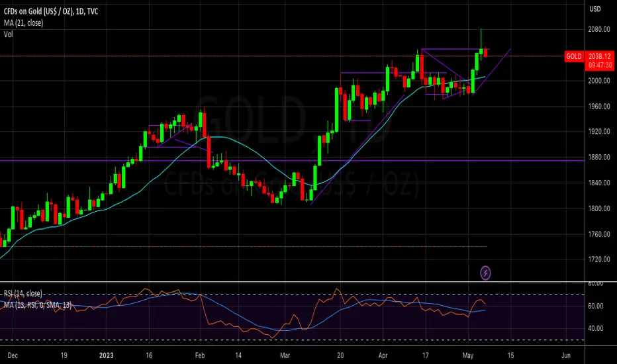Click the 2080.00 price axis level
Screen dimensions: 617x364
coord(599,30)
